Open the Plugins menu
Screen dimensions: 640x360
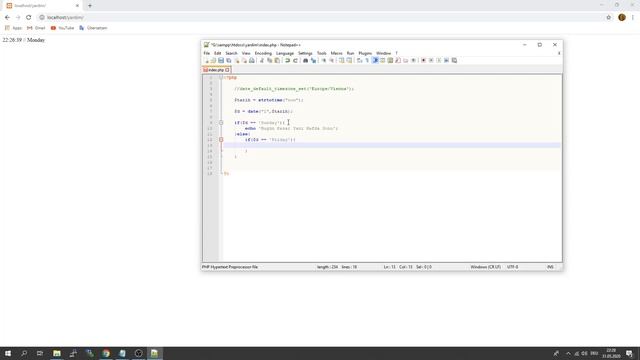click(x=365, y=53)
